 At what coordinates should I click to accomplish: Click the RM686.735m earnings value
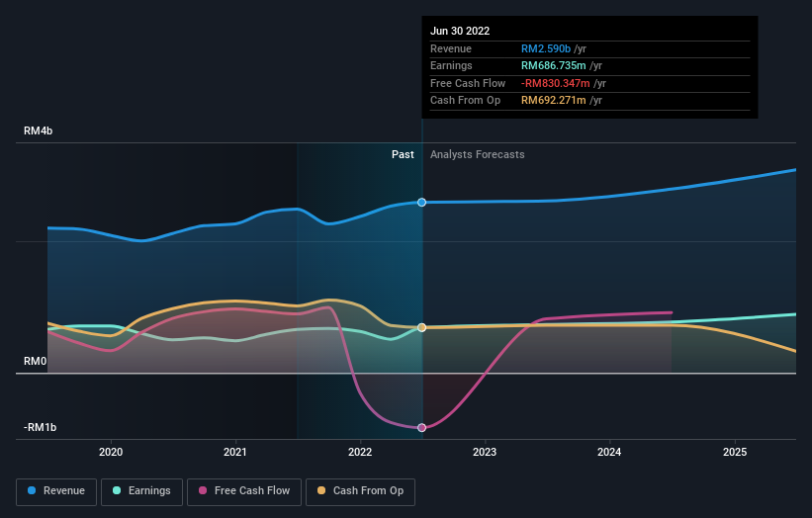(554, 65)
